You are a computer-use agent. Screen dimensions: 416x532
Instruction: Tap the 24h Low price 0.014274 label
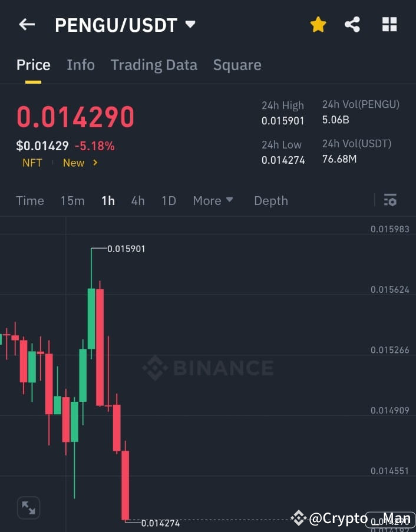pos(283,160)
